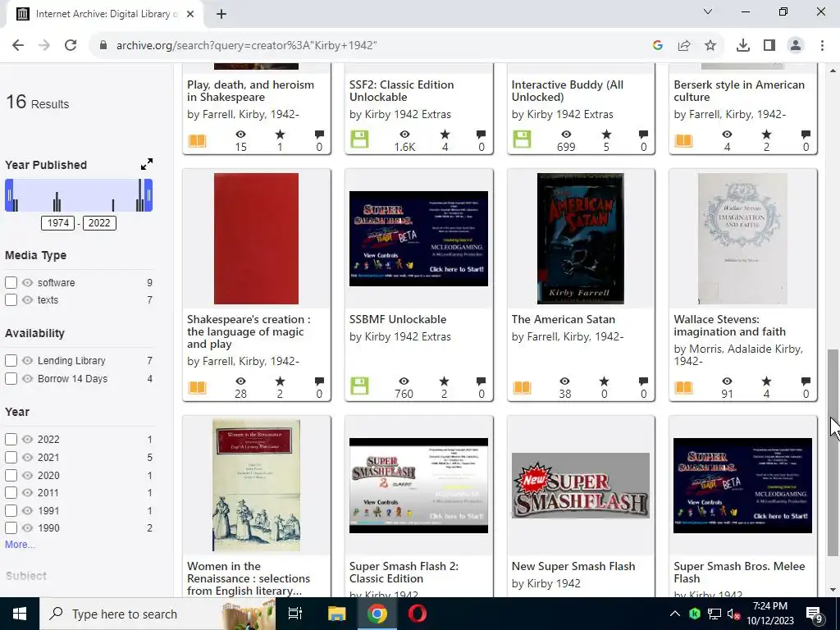Screen dimensions: 840x630
Task: Click favorites star on Wallace Stevens card
Action: (767, 381)
